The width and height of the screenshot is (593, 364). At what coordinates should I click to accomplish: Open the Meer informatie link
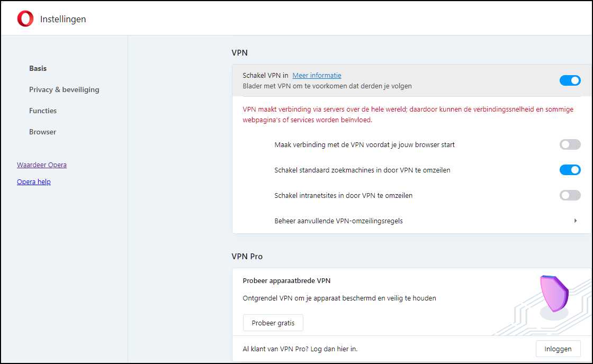coord(317,76)
